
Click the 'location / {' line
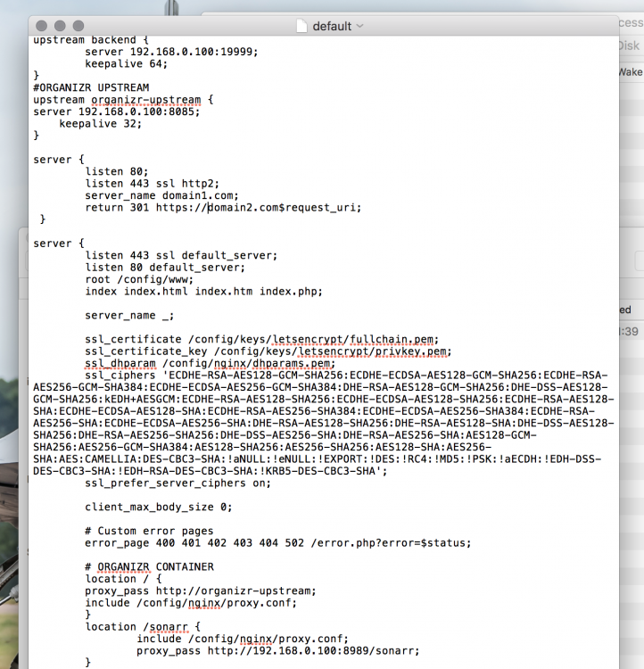123,579
